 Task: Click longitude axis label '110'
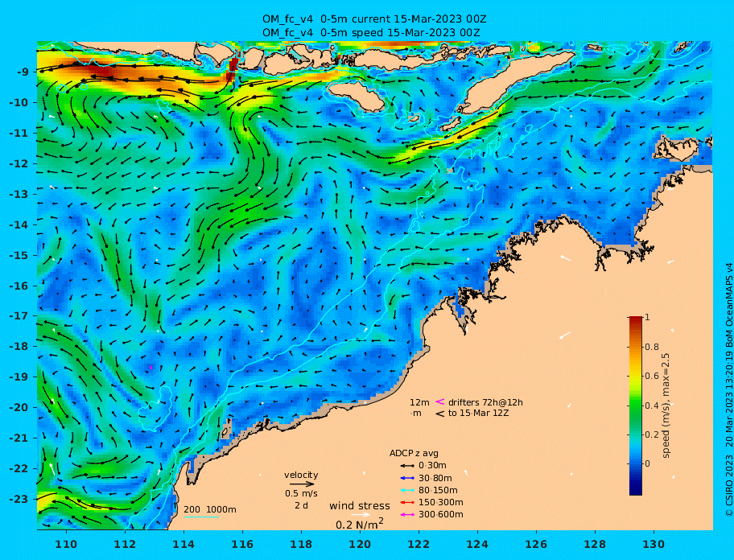[x=66, y=544]
